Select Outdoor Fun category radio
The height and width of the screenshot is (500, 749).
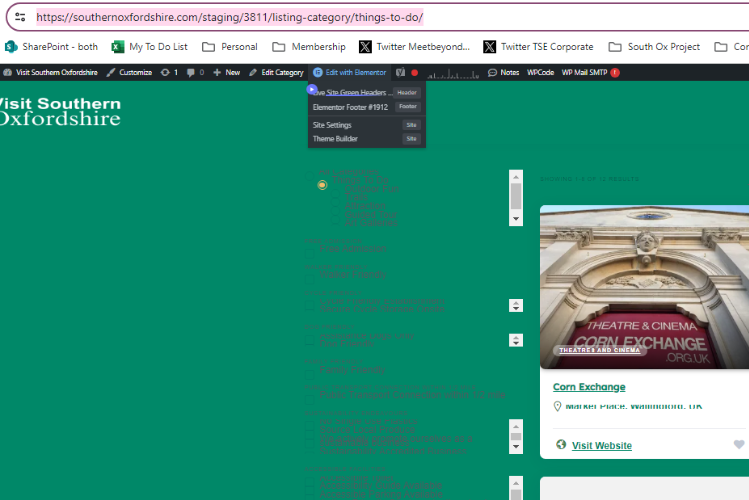coord(336,193)
